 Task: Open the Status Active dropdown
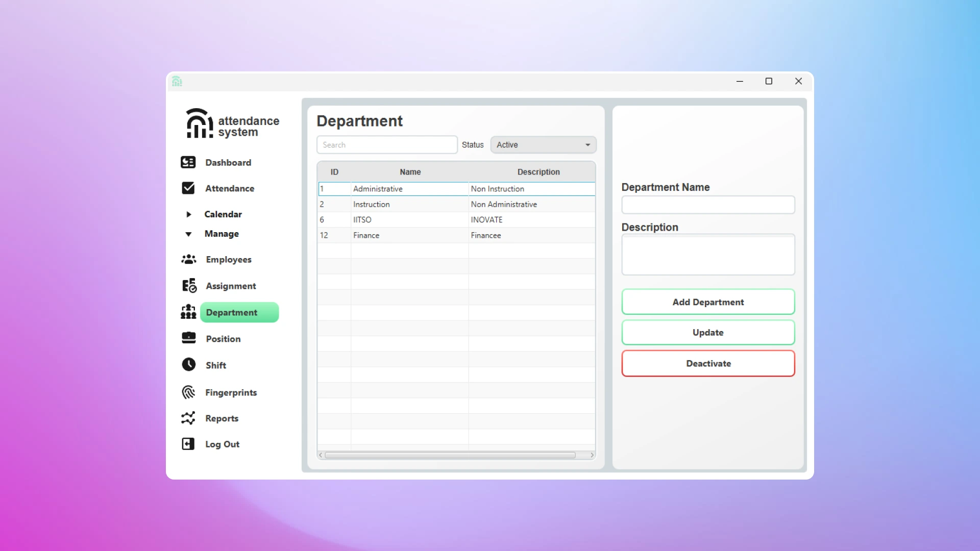point(543,145)
